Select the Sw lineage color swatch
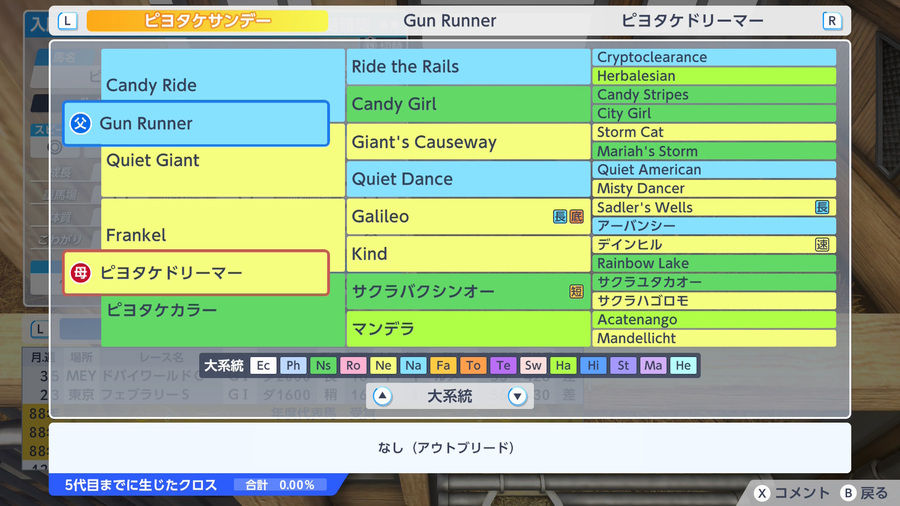Screen dimensions: 900x506 [x=533, y=365]
